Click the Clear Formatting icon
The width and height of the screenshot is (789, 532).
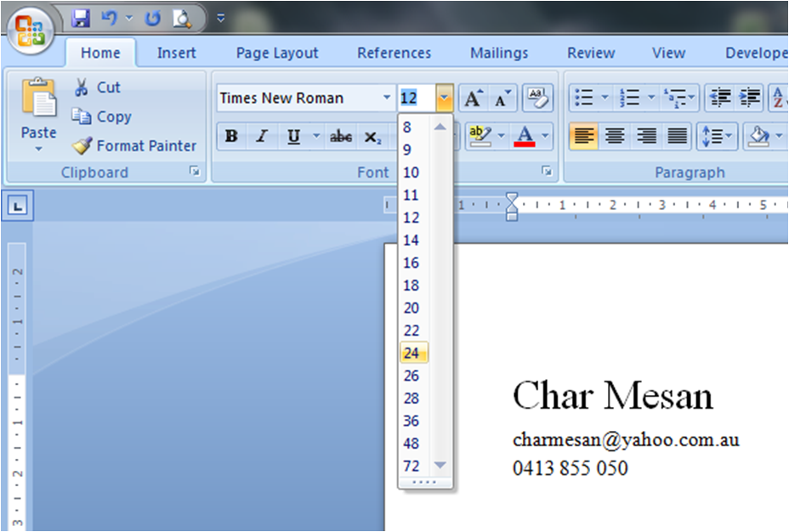[537, 98]
